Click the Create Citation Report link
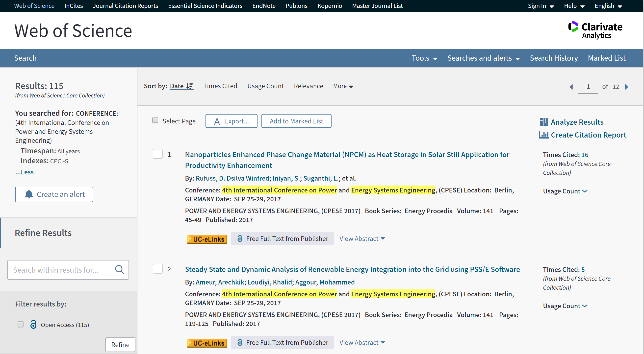The image size is (644, 354). click(589, 135)
